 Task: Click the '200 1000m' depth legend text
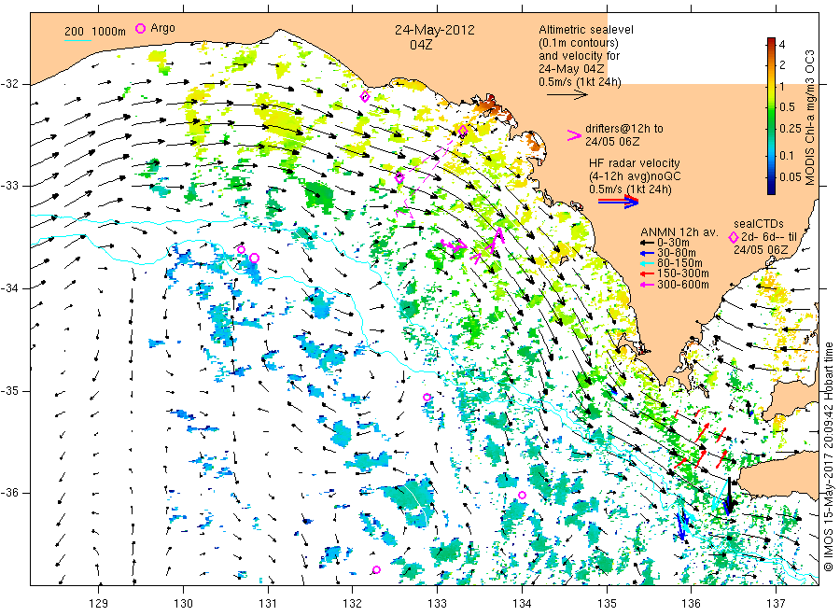coord(95,32)
